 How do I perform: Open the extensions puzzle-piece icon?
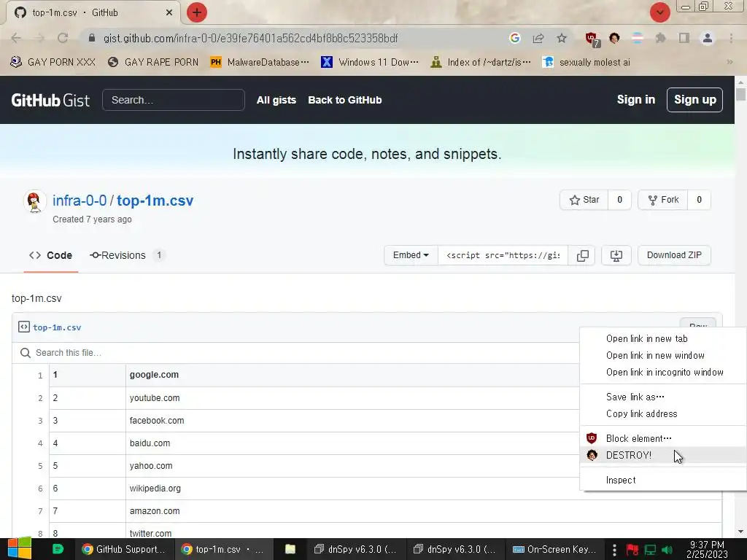click(x=660, y=38)
